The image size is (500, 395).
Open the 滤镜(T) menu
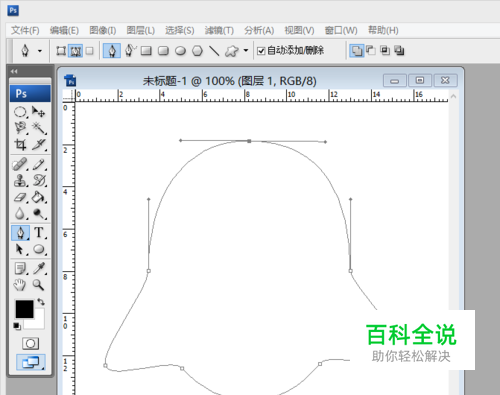tap(219, 31)
